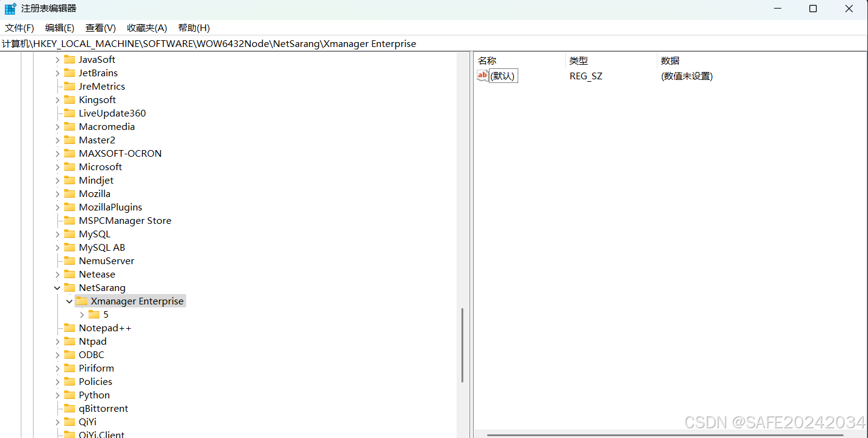
Task: Select the Mindjet key label
Action: click(x=96, y=180)
